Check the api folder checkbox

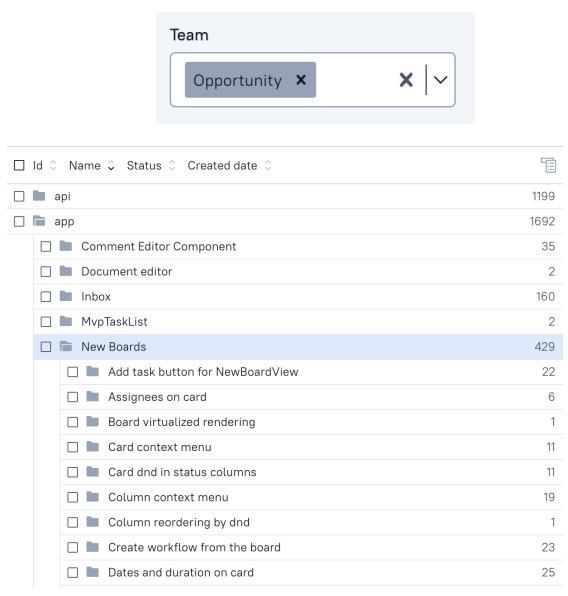point(19,196)
